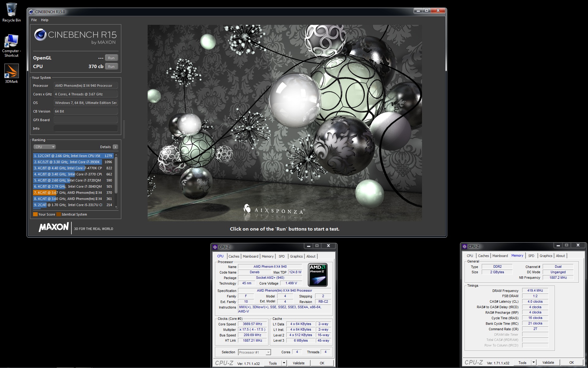Click Tools button in left CPU-Z window
Screen dimensions: 588x368
point(273,363)
